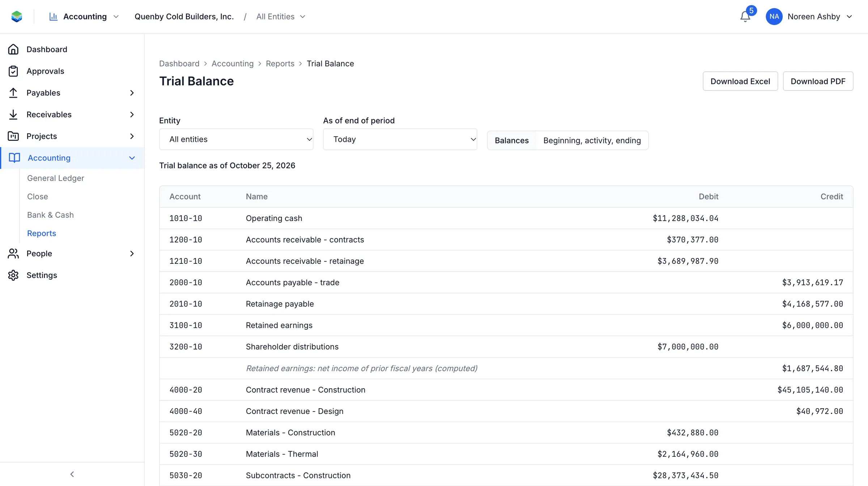Collapse the Accounting sidebar section chevron
This screenshot has width=868, height=486.
click(x=132, y=158)
